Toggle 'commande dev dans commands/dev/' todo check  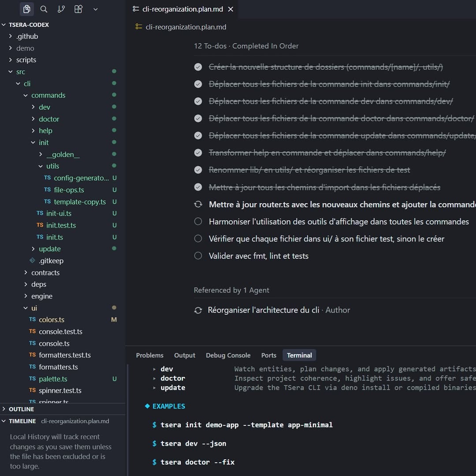pyautogui.click(x=198, y=101)
